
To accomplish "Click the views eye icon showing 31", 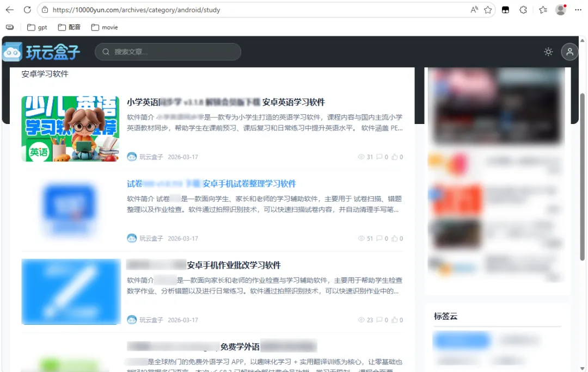I will pyautogui.click(x=361, y=157).
